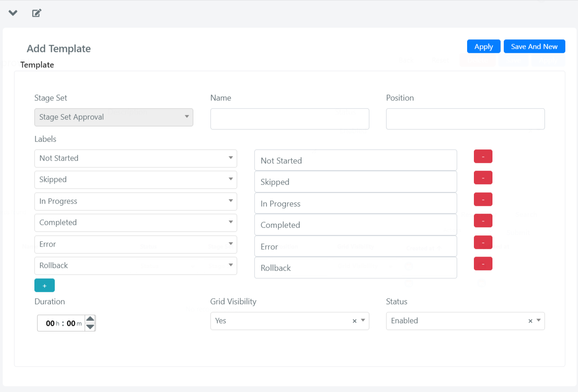Open the Status Enabled dropdown
This screenshot has height=392, width=578.
pos(465,321)
